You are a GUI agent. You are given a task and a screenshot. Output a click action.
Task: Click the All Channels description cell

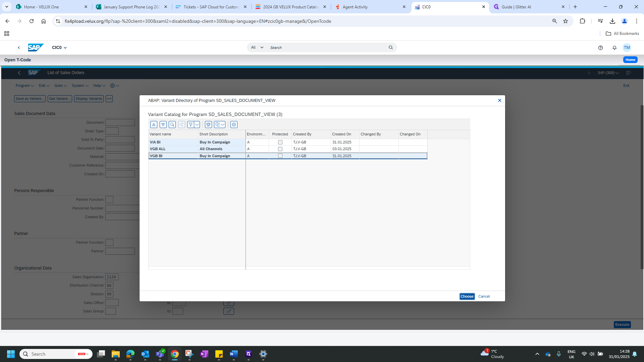point(222,149)
